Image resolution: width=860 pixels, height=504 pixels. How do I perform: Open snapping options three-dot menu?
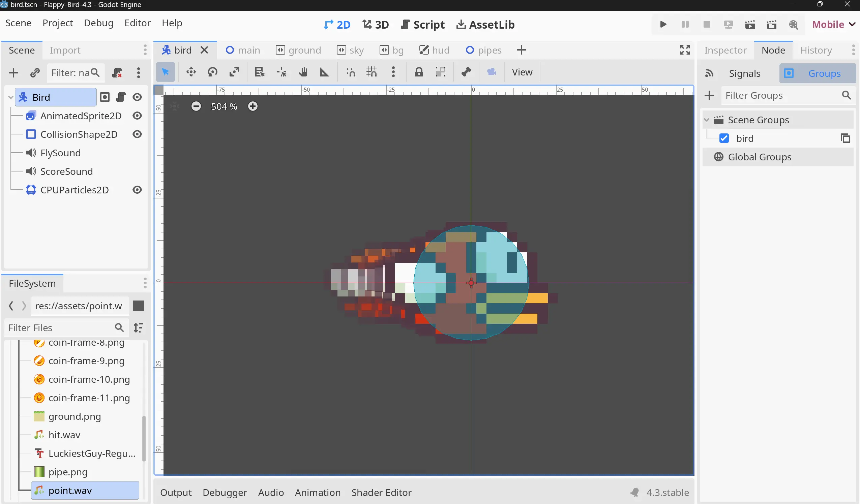[393, 72]
